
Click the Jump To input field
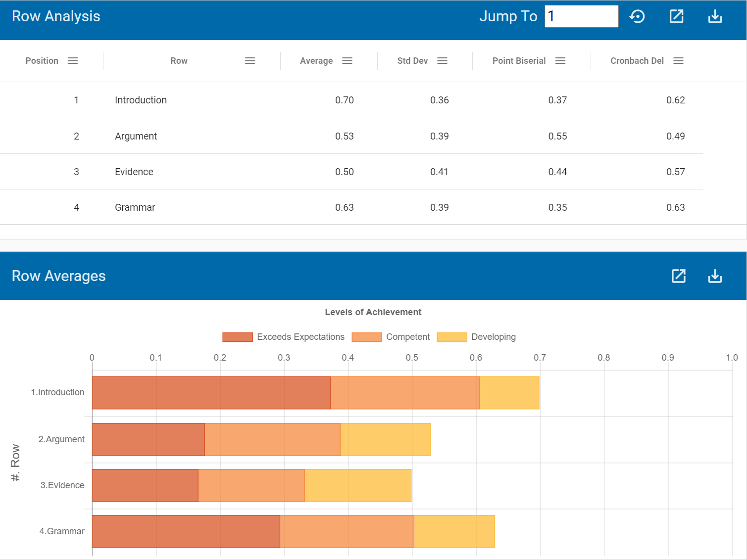point(581,16)
